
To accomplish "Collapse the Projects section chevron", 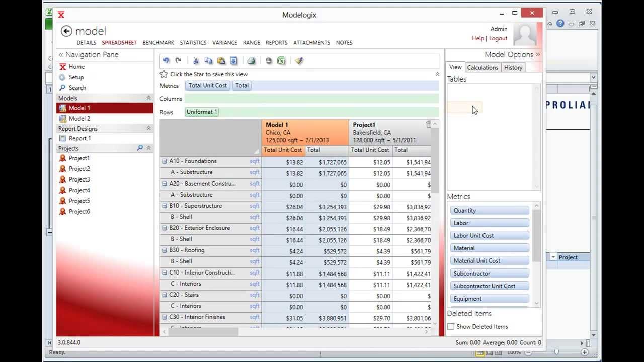I will point(148,148).
